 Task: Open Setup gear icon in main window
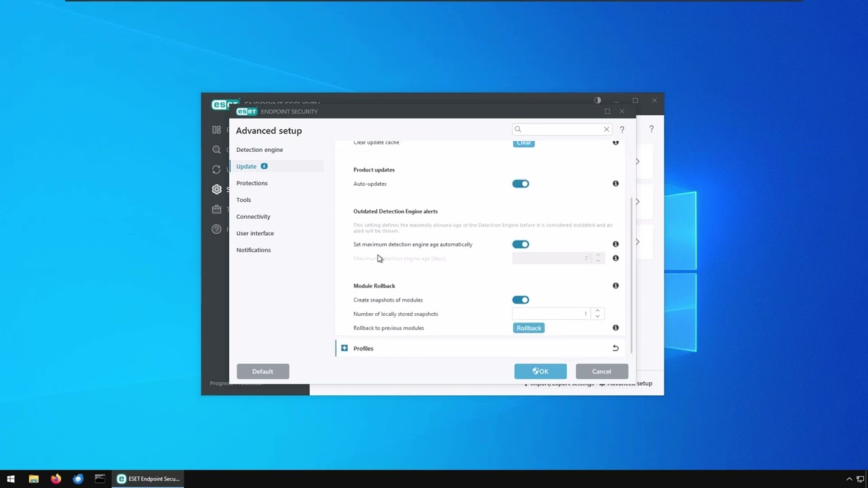coord(216,190)
